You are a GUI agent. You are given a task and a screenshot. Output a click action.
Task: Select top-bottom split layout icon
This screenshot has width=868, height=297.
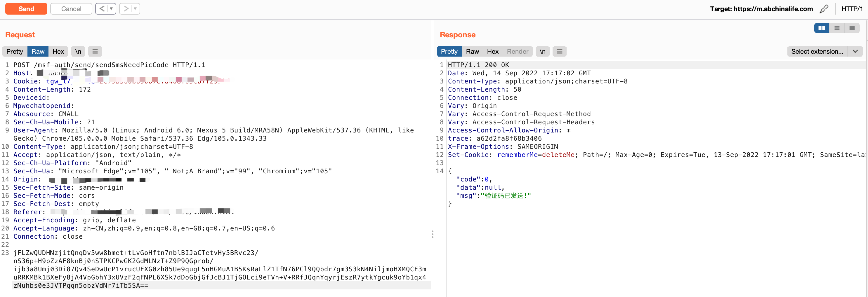(837, 28)
